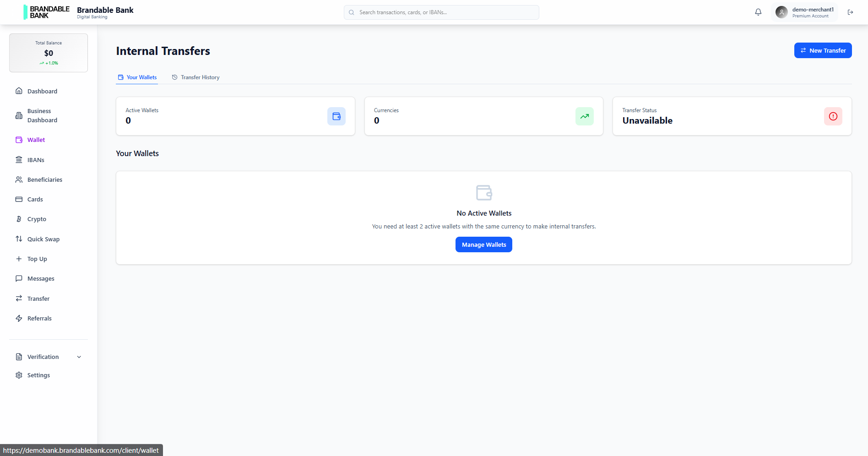This screenshot has width=868, height=456.
Task: Open Messages from the sidebar
Action: tap(41, 278)
